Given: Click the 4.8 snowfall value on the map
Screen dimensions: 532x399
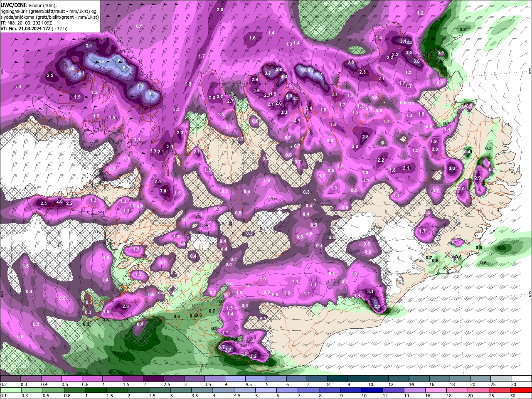Looking at the screenshot, I should coord(140,85).
